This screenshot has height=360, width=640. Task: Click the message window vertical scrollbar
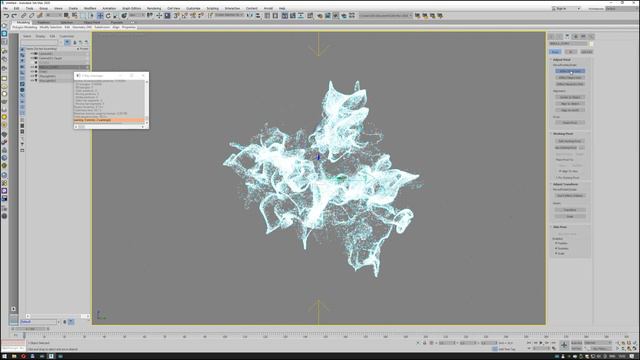tap(147, 102)
